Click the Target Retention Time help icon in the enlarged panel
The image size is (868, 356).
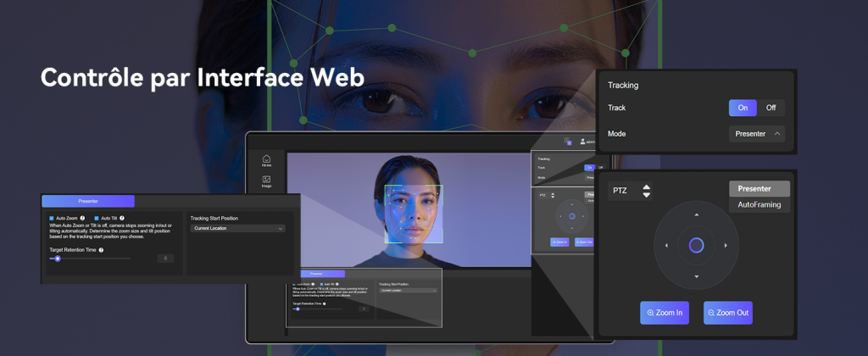[101, 250]
